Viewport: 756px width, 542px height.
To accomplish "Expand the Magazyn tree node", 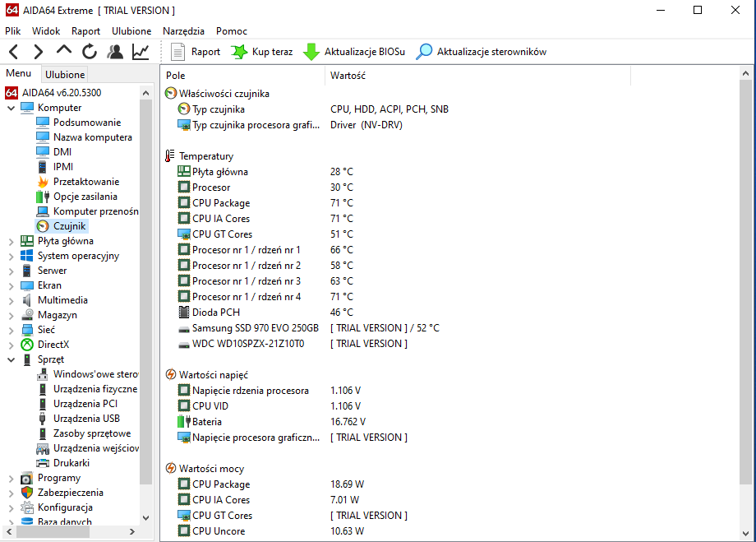I will [11, 316].
